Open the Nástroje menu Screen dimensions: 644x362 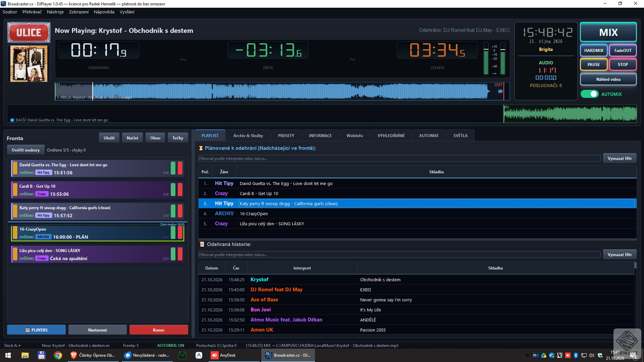[x=55, y=12]
